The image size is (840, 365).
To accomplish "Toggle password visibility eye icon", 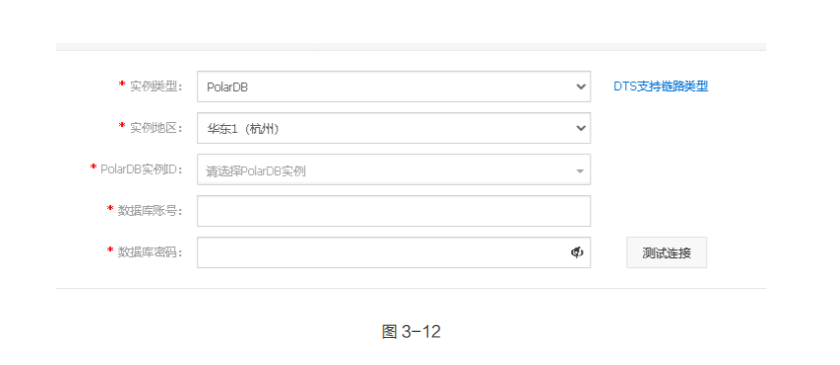I will 576,252.
